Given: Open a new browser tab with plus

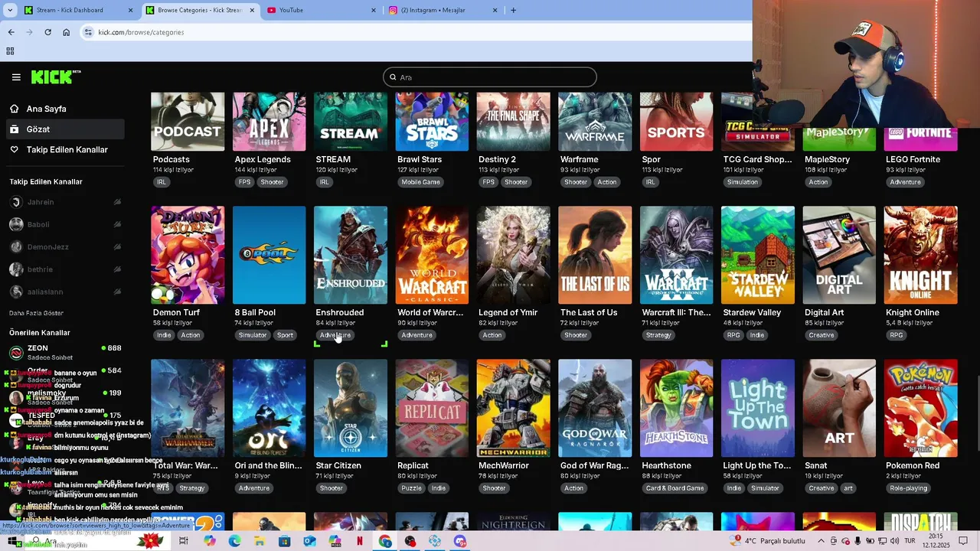Looking at the screenshot, I should 513,10.
